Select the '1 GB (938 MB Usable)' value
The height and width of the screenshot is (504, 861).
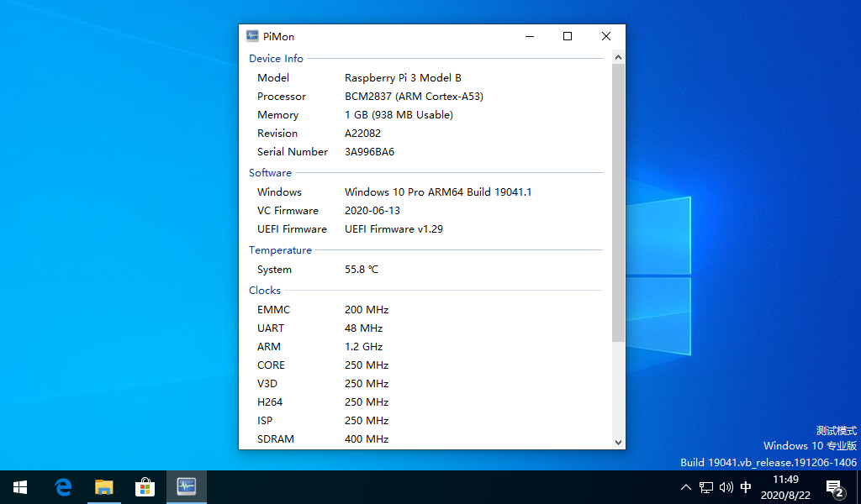tap(399, 115)
